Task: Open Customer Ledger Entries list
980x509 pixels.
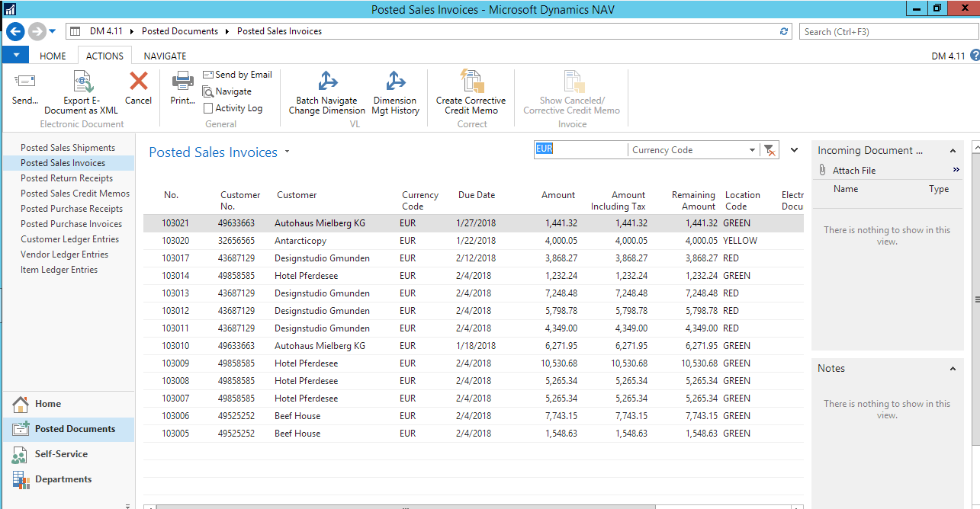Action: pyautogui.click(x=69, y=239)
